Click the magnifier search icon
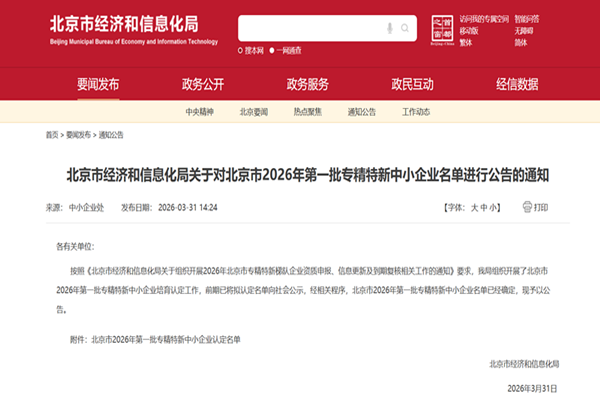The image size is (600, 400). pyautogui.click(x=405, y=28)
